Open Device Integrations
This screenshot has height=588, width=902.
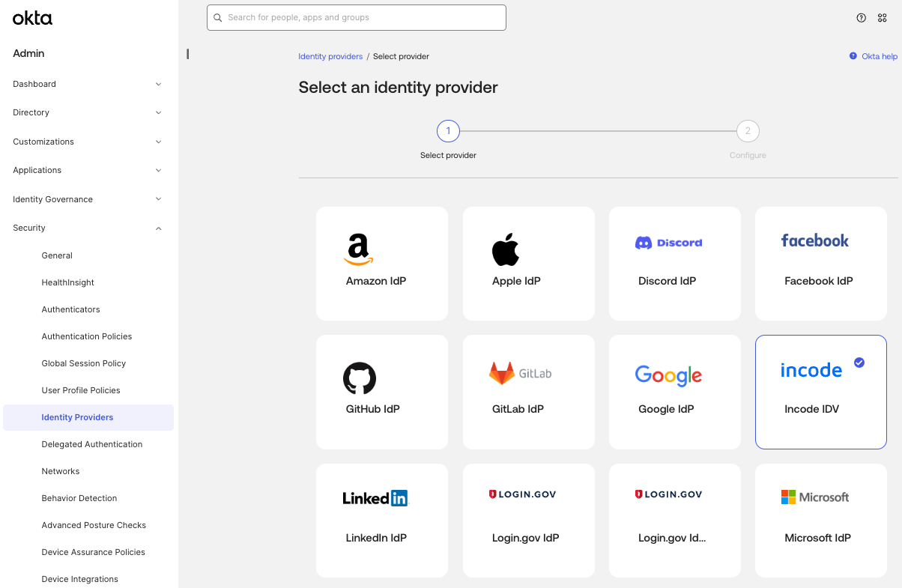click(80, 579)
